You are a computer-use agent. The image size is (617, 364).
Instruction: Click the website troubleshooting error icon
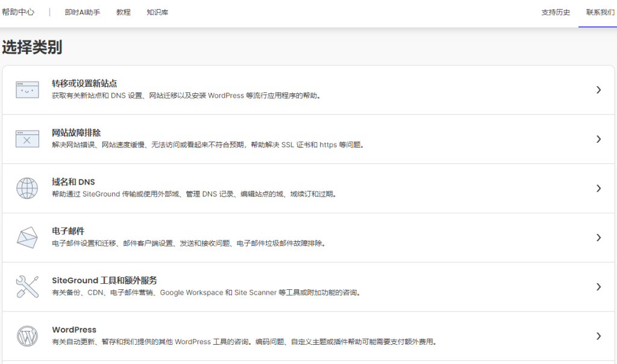(x=27, y=138)
